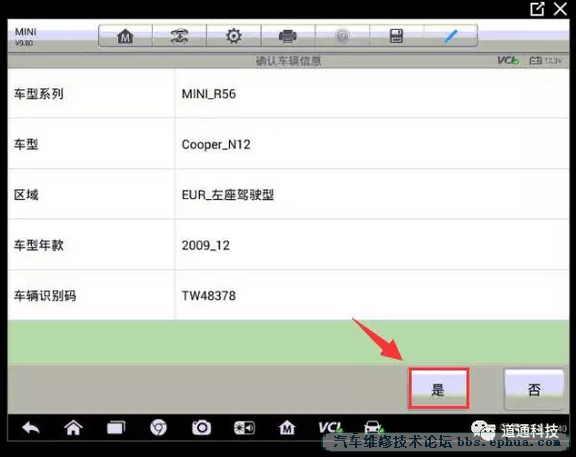
Task: Open brightness and volume shortcut icon
Action: point(244,428)
